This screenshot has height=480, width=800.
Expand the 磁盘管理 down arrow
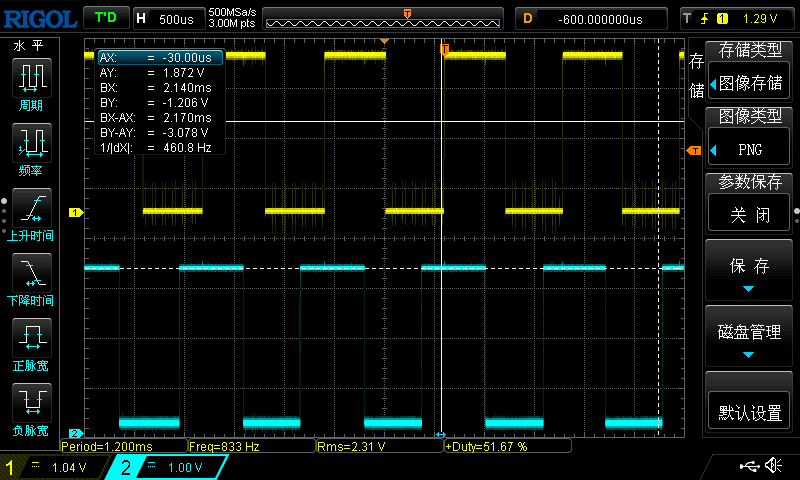pos(748,355)
